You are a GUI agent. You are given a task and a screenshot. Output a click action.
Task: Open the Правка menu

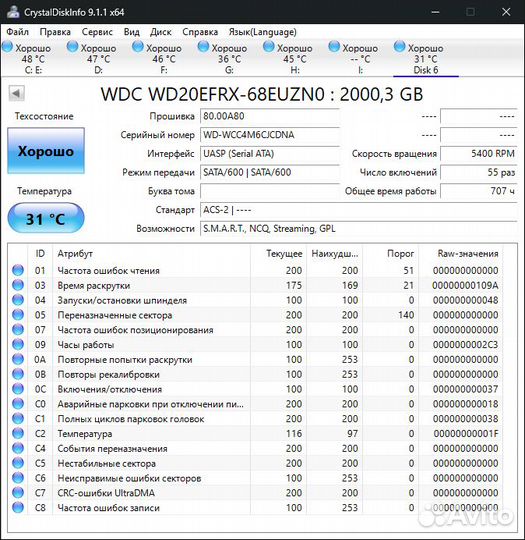click(x=55, y=32)
